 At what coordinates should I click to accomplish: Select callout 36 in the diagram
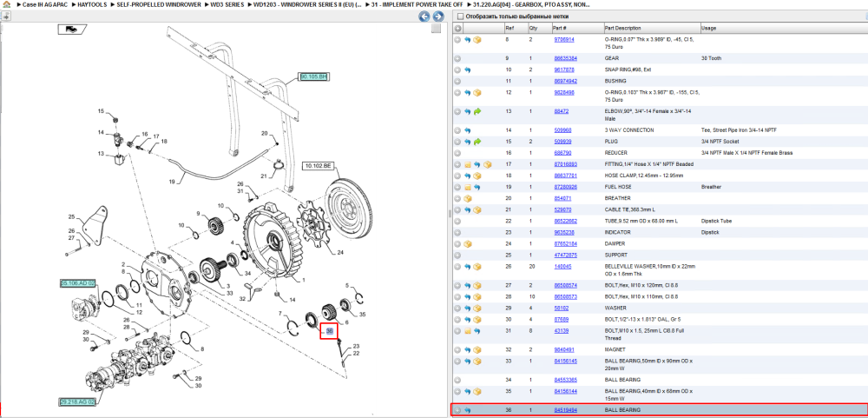pyautogui.click(x=329, y=331)
